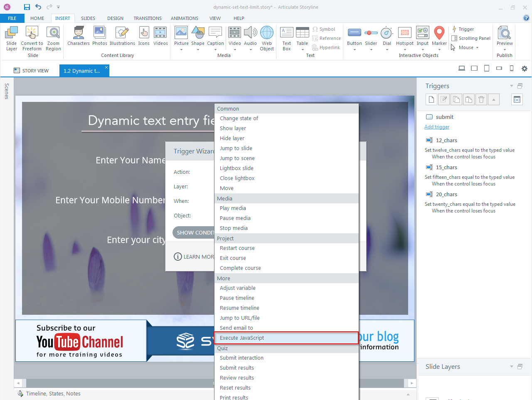Click the Preview icon

point(505,33)
